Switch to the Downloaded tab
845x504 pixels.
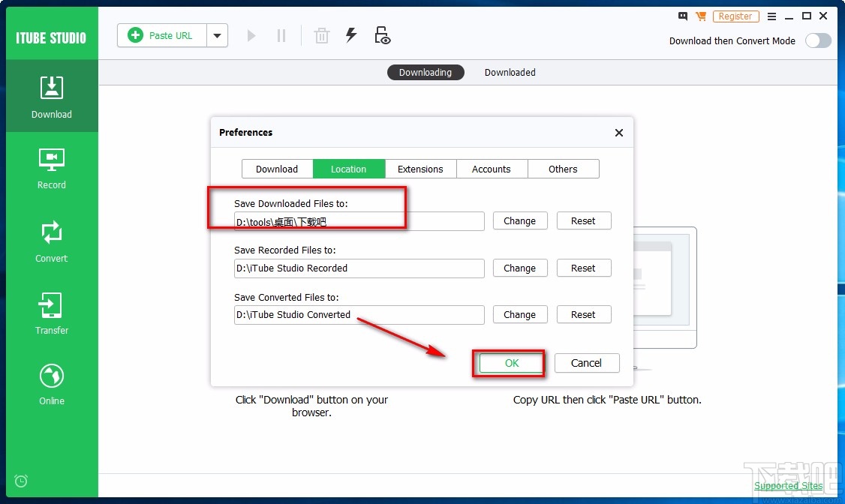(510, 72)
